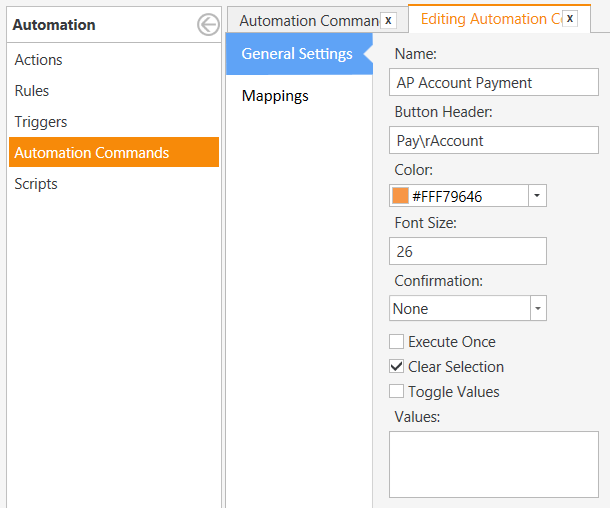
Task: Expand the Confirmation dropdown arrow
Action: 537,309
